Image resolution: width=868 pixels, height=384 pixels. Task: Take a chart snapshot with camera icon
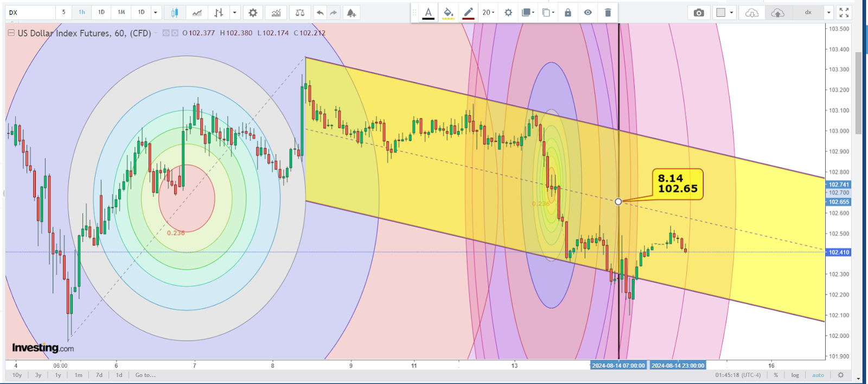coord(699,12)
